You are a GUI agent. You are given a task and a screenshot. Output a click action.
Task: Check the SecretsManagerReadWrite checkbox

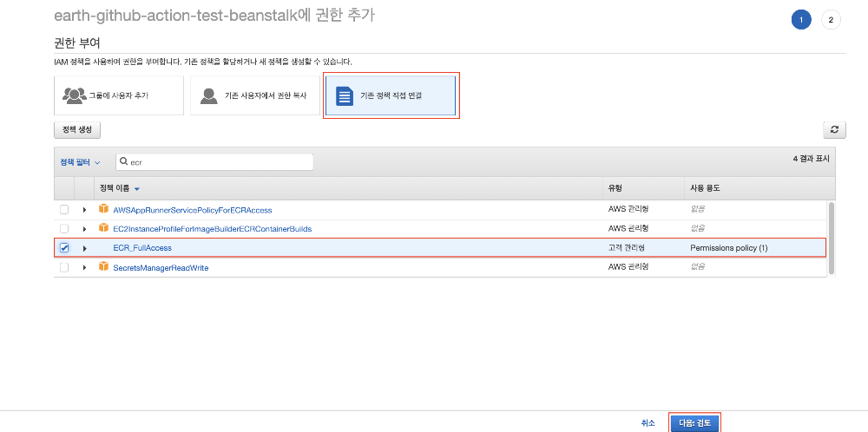(x=64, y=267)
